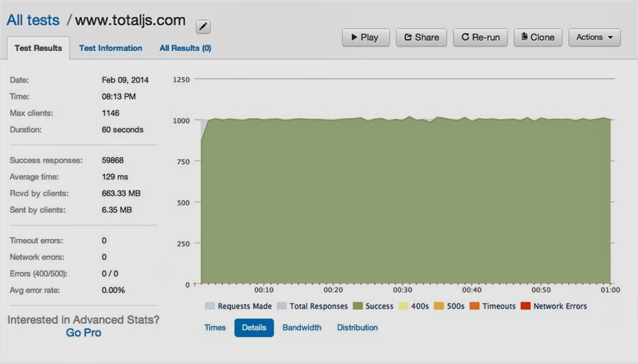
Task: Re-run the load test
Action: [480, 37]
